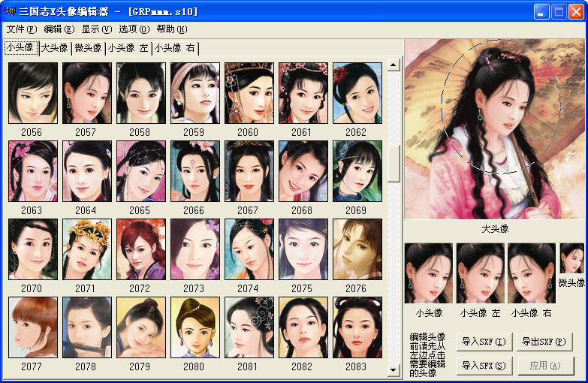Select portrait thumbnail 2080
Viewport: 588px width, 383px height.
(x=195, y=327)
